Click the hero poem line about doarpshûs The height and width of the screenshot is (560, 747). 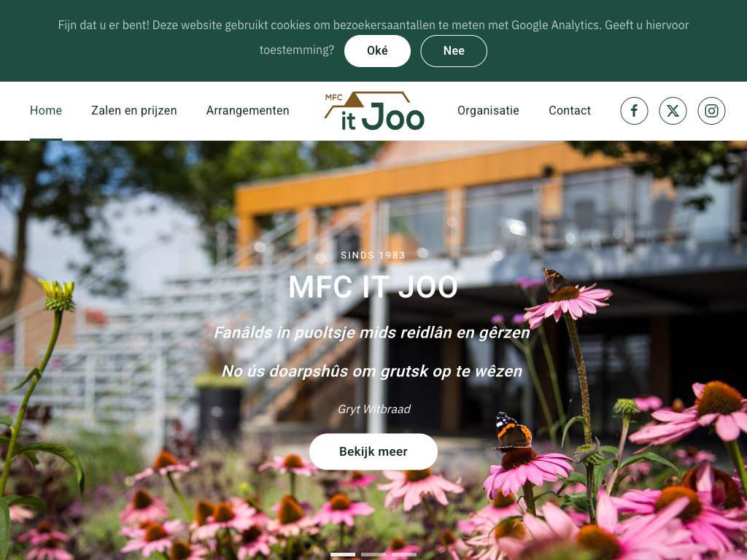point(372,371)
